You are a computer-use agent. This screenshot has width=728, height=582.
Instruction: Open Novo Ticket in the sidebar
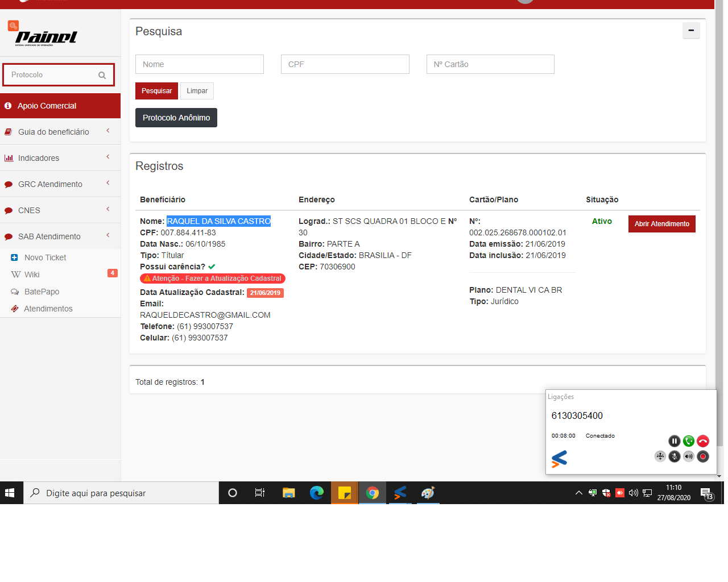[45, 257]
